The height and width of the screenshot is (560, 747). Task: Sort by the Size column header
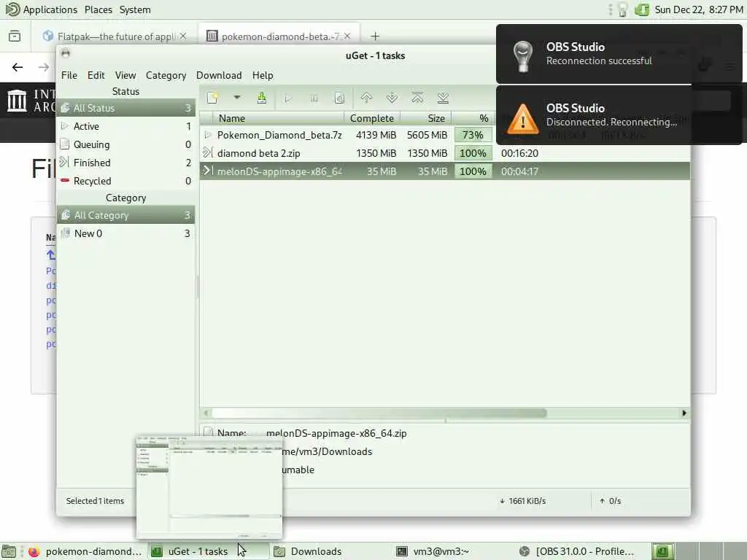(x=426, y=118)
